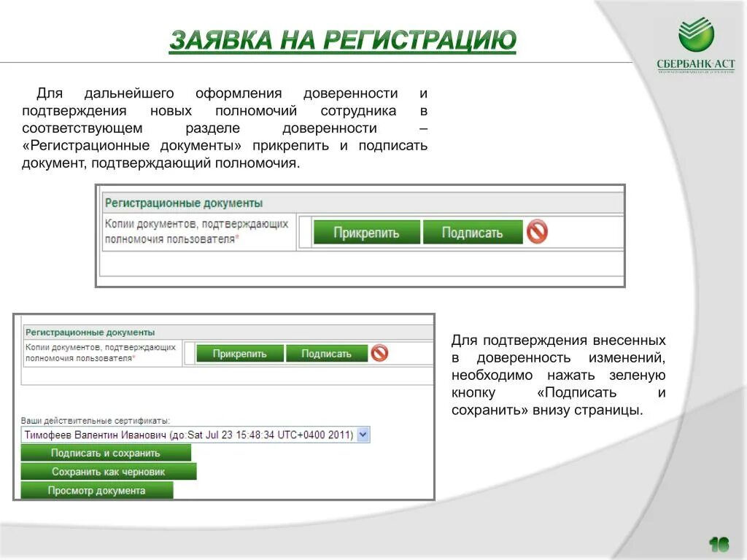Click the ЗАЯВКА НА РЕГИСТРАЦИЮ title

[343, 40]
